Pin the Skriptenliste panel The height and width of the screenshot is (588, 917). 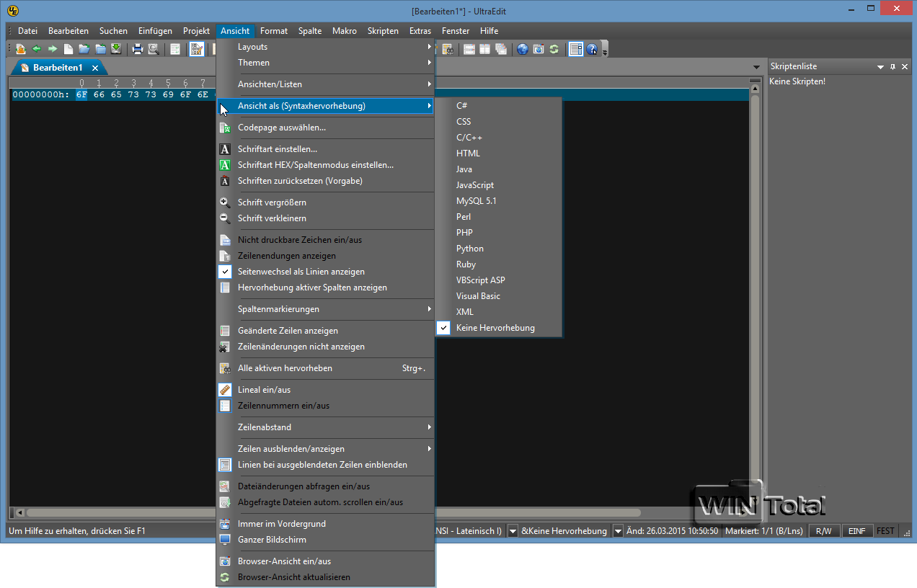(892, 66)
